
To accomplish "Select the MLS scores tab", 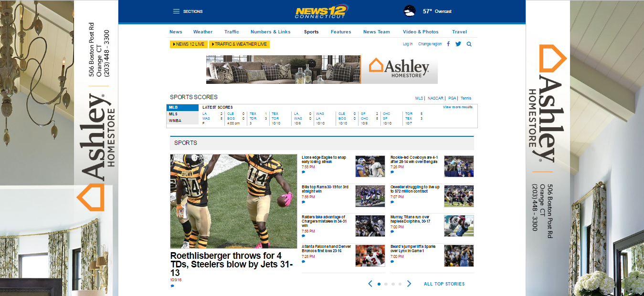I will pyautogui.click(x=182, y=114).
